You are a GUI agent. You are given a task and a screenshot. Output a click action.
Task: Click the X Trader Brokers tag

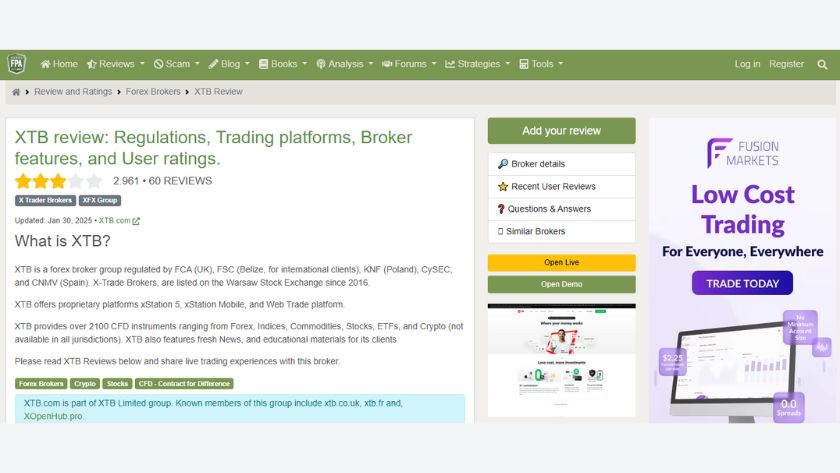coord(46,200)
